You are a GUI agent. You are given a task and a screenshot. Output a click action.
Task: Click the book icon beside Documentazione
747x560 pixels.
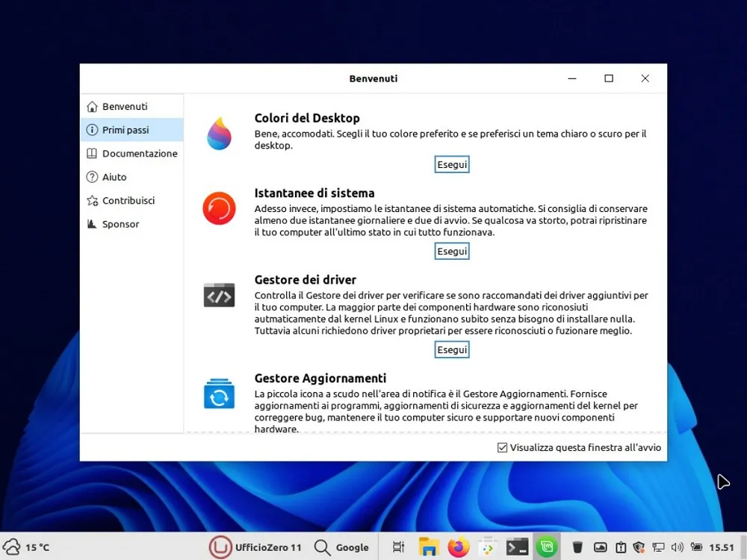(x=92, y=153)
